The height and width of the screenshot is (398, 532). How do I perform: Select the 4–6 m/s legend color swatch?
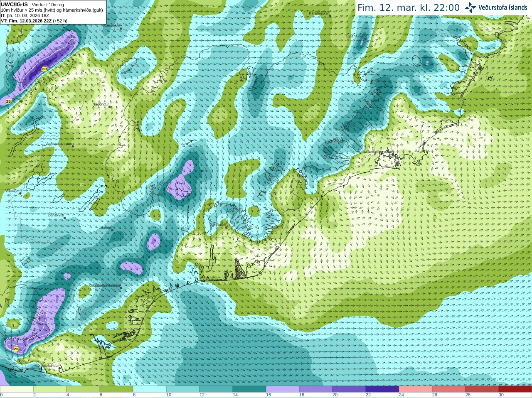(x=83, y=389)
